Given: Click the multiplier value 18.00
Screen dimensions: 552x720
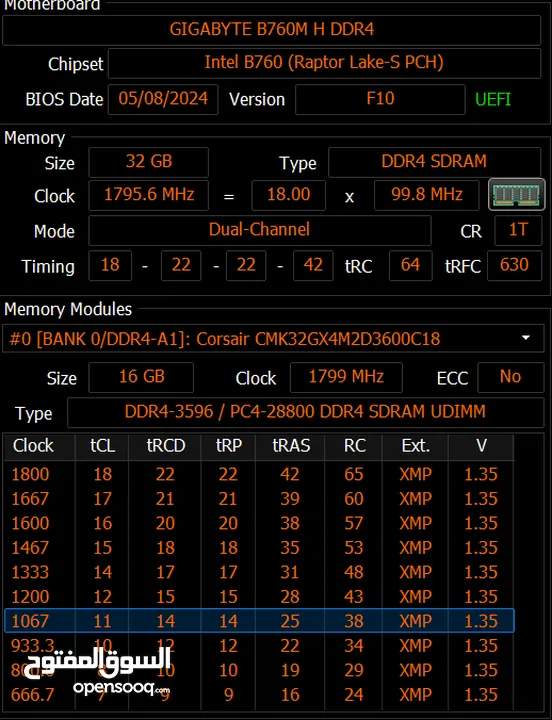Looking at the screenshot, I should [x=288, y=195].
